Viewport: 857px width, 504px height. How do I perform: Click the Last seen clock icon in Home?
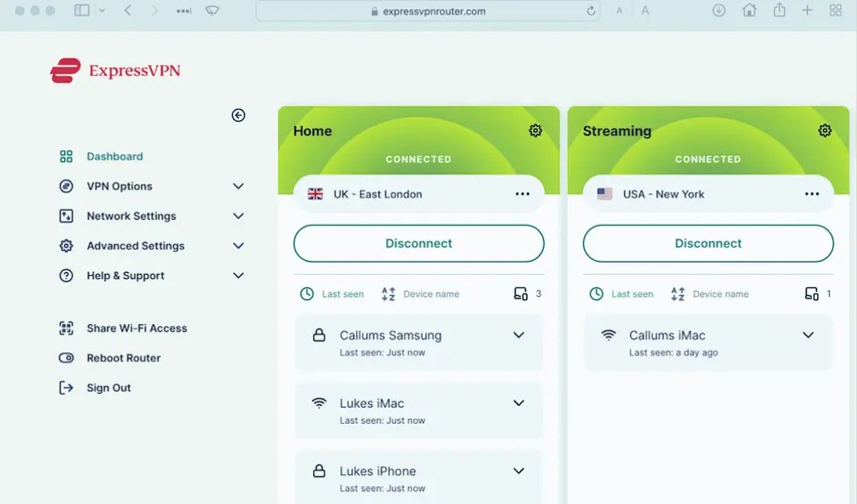307,293
